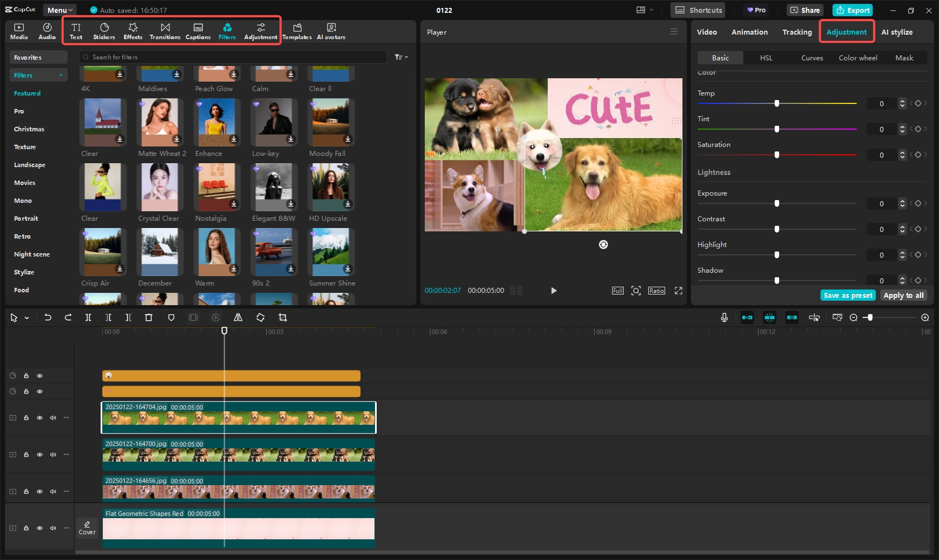The width and height of the screenshot is (939, 560).
Task: Hide the 20250122-164700.jpg track using eye icon
Action: tap(40, 455)
